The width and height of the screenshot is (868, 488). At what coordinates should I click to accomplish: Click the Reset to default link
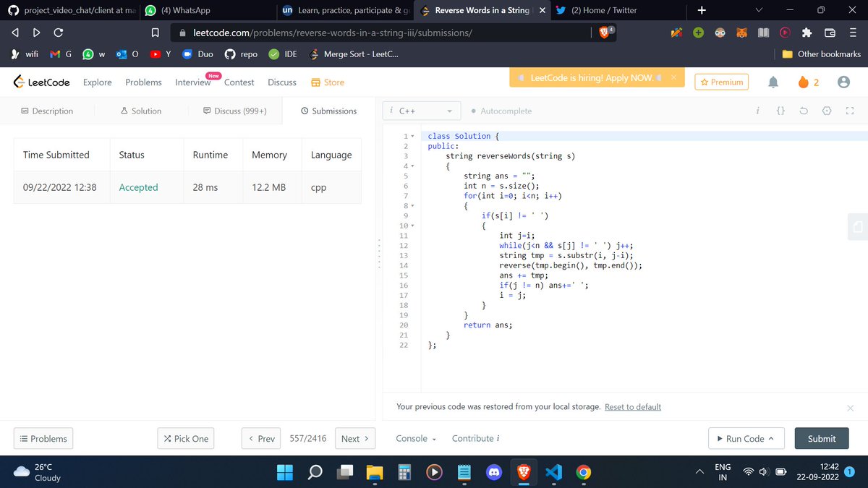633,407
